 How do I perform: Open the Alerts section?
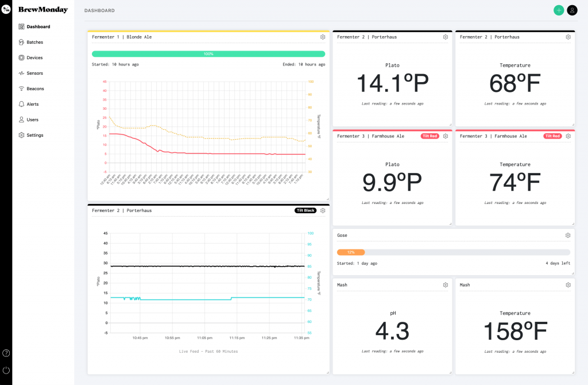click(33, 104)
